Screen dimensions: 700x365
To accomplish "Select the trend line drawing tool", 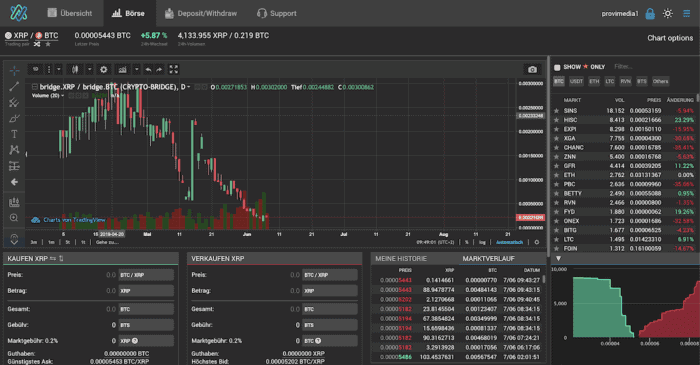I will point(14,87).
